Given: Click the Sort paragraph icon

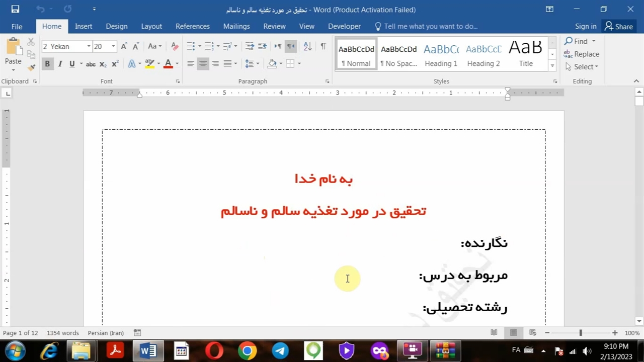Looking at the screenshot, I should (x=307, y=46).
